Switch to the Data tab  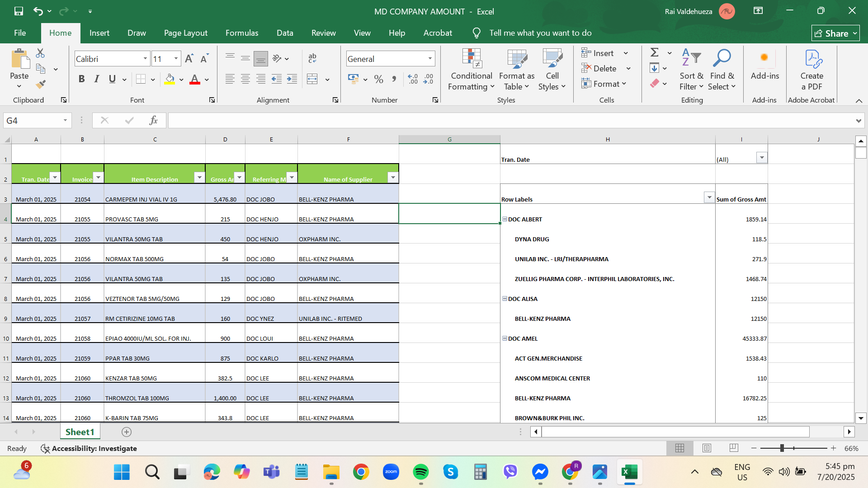pos(285,33)
